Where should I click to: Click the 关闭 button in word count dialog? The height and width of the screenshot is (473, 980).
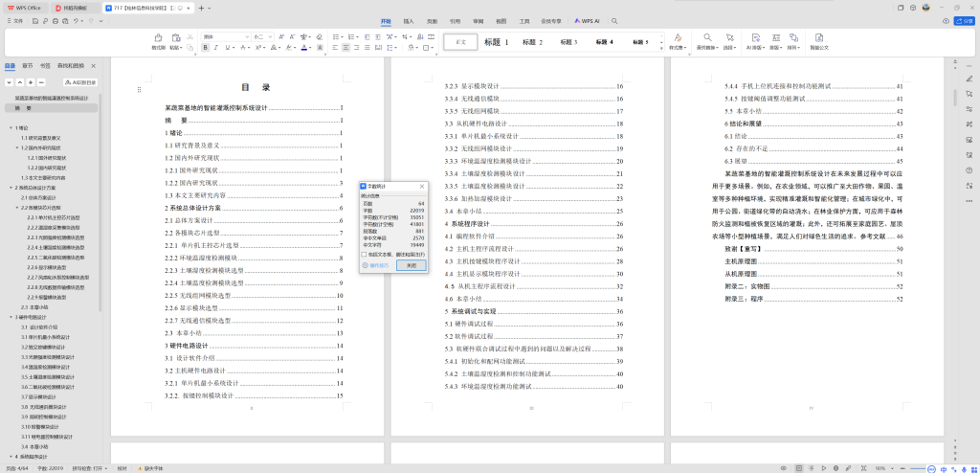tap(412, 265)
